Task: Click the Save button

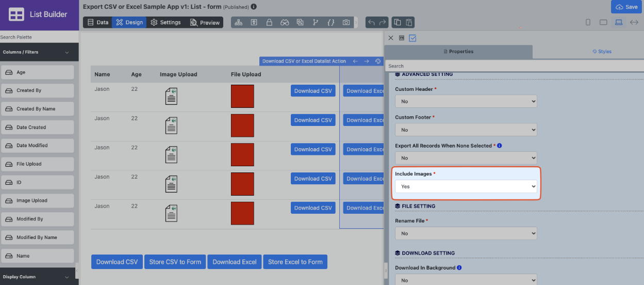Action: coord(627,7)
